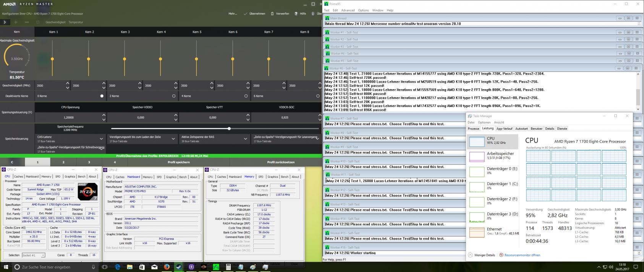Open Test menu in Prime95

coord(327,10)
